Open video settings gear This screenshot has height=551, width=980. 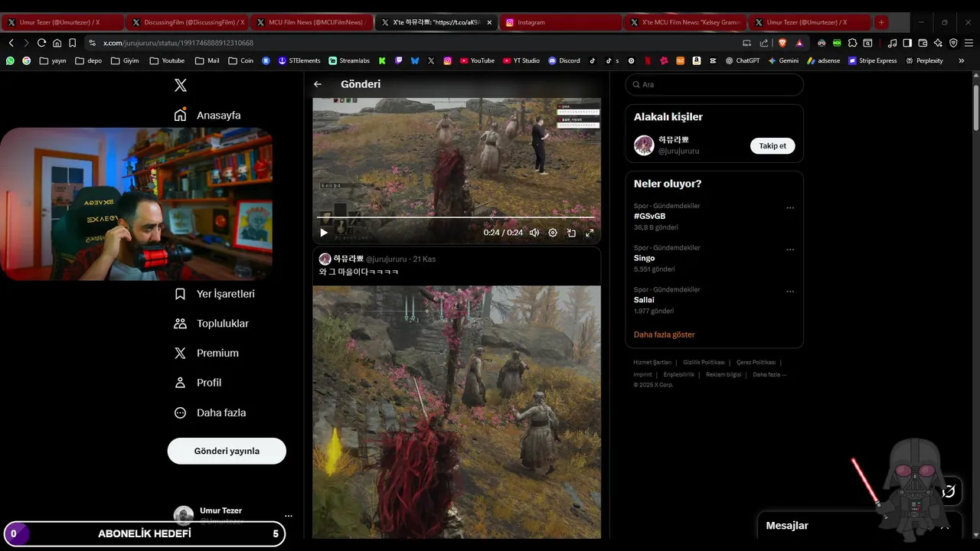pos(553,233)
